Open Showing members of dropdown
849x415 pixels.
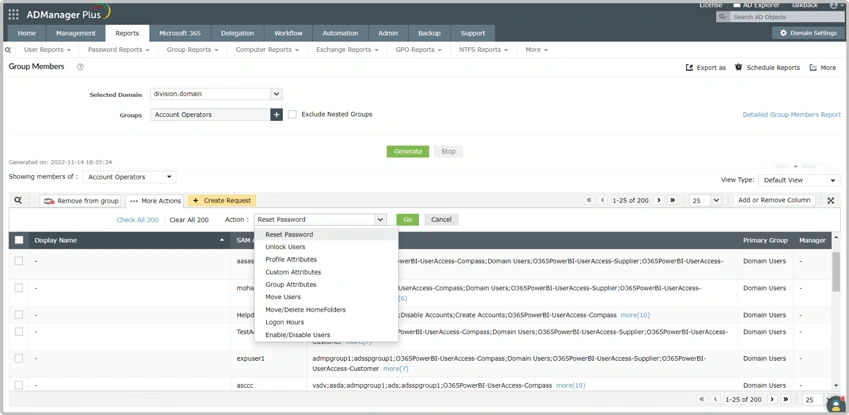tap(129, 177)
